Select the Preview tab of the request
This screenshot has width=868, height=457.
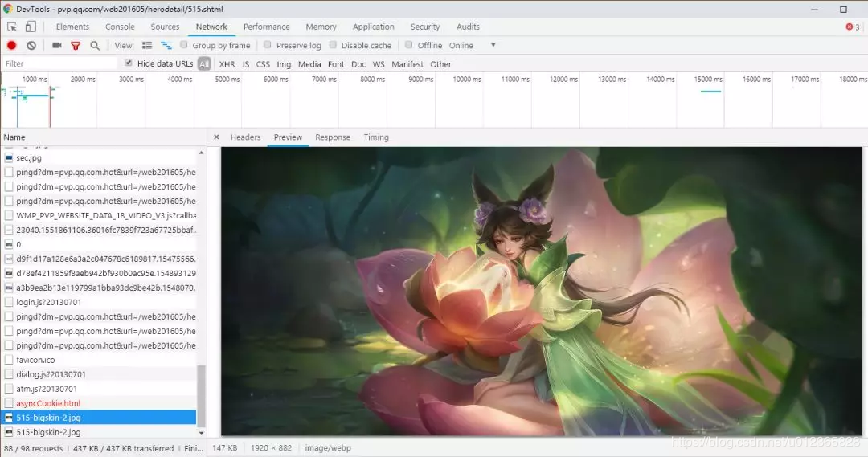[x=288, y=137]
